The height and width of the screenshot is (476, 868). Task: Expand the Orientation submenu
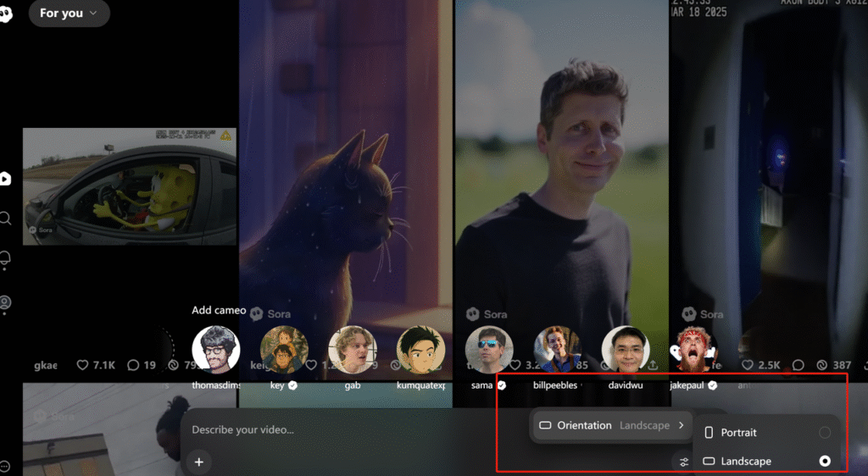pyautogui.click(x=611, y=425)
